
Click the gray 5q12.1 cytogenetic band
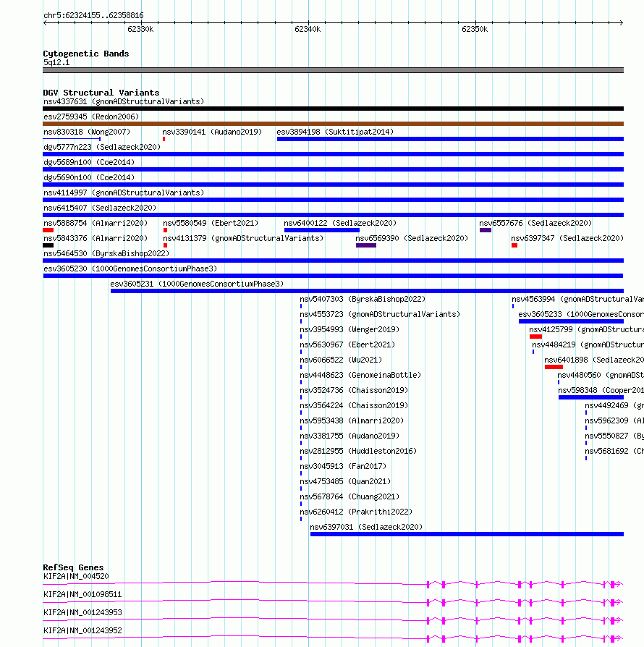coord(334,70)
